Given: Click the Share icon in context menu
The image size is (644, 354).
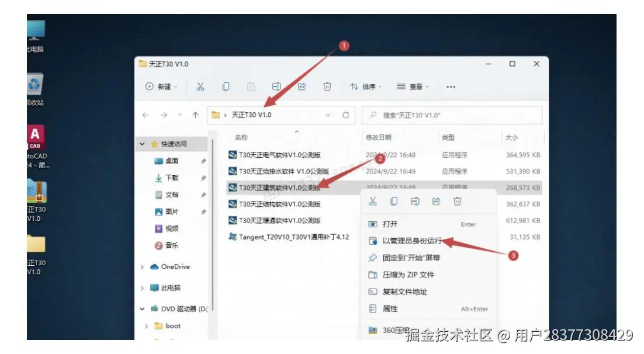Looking at the screenshot, I should click(x=436, y=201).
